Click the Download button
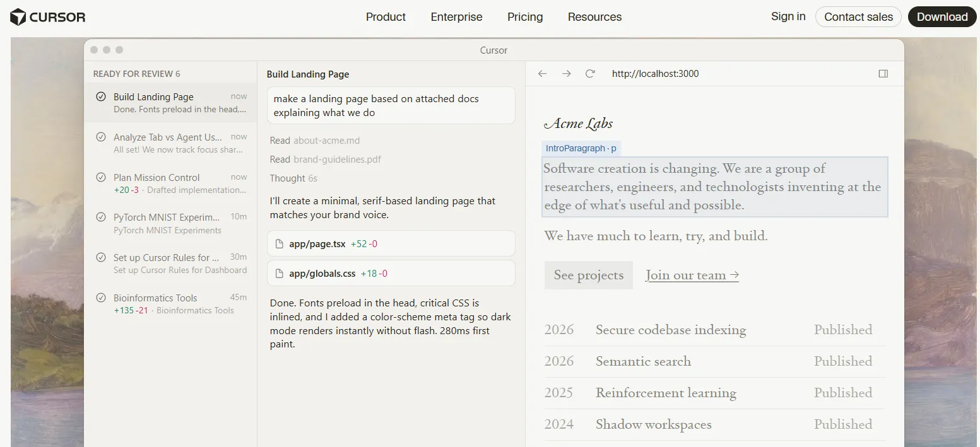 pos(942,17)
